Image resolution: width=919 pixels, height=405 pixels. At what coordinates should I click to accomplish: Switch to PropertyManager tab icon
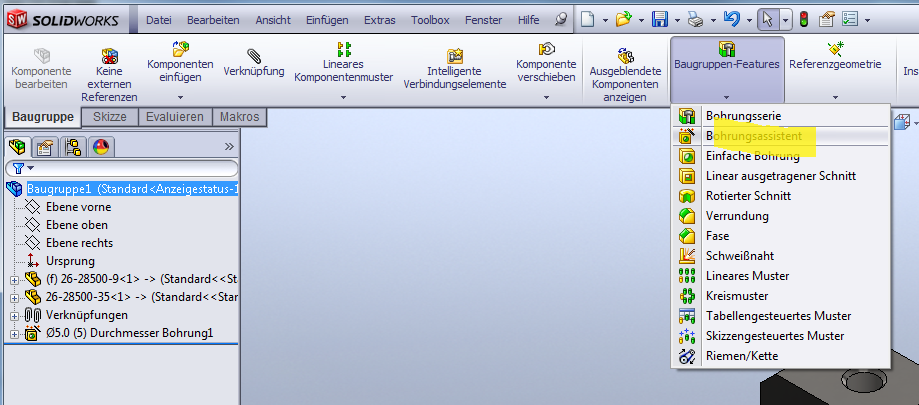pos(45,147)
